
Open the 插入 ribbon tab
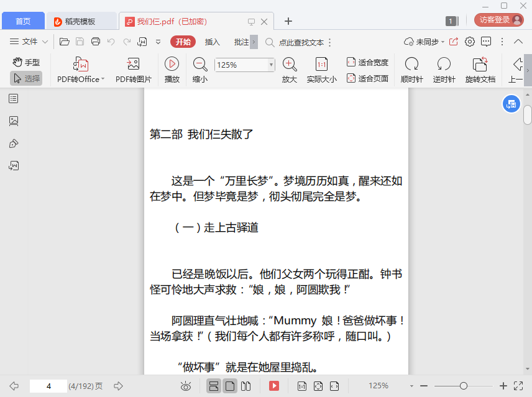point(213,42)
